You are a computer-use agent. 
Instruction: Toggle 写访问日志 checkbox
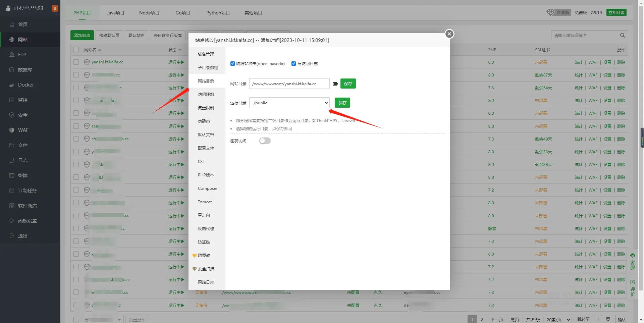(x=293, y=63)
